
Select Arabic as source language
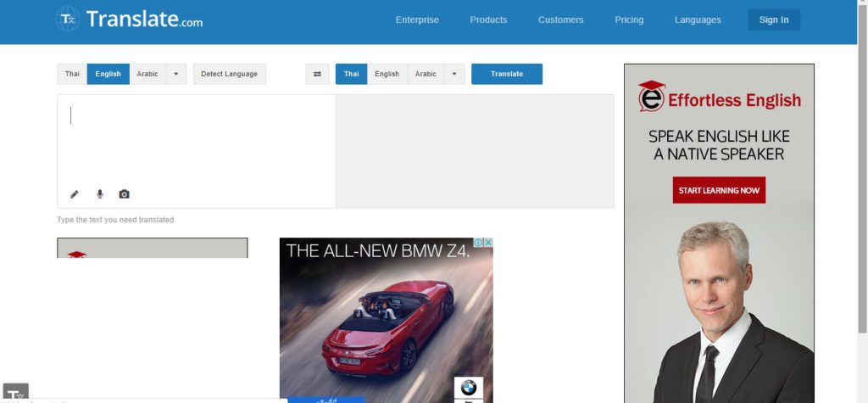pyautogui.click(x=147, y=74)
